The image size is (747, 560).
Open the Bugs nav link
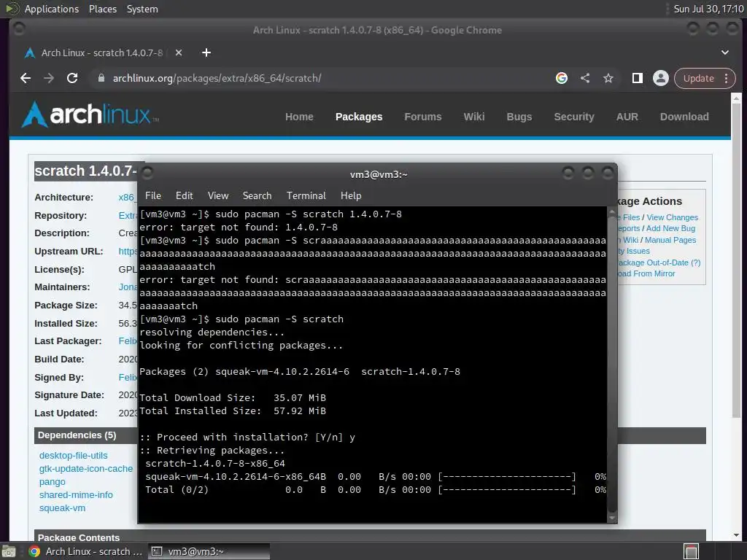[x=519, y=117]
